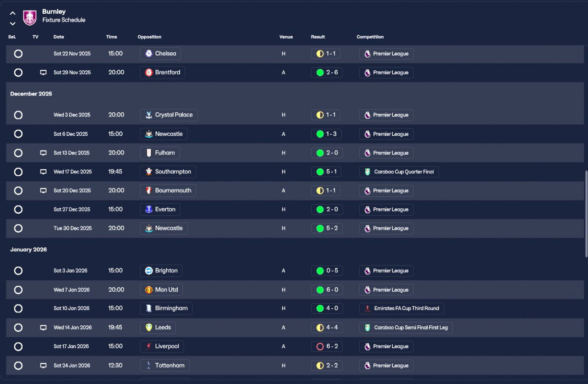
Task: Tick the selector for the Liverpool match
Action: tap(18, 346)
